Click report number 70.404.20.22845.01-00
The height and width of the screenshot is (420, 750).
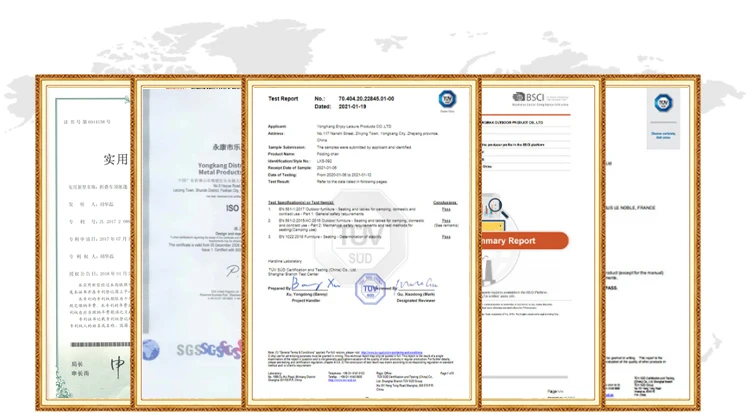[x=366, y=99]
